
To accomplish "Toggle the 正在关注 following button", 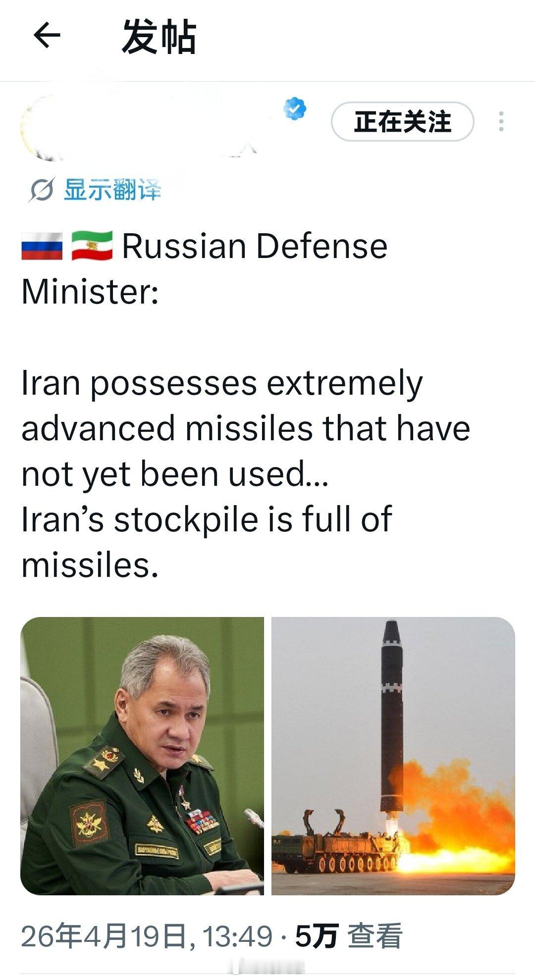I will [x=402, y=121].
